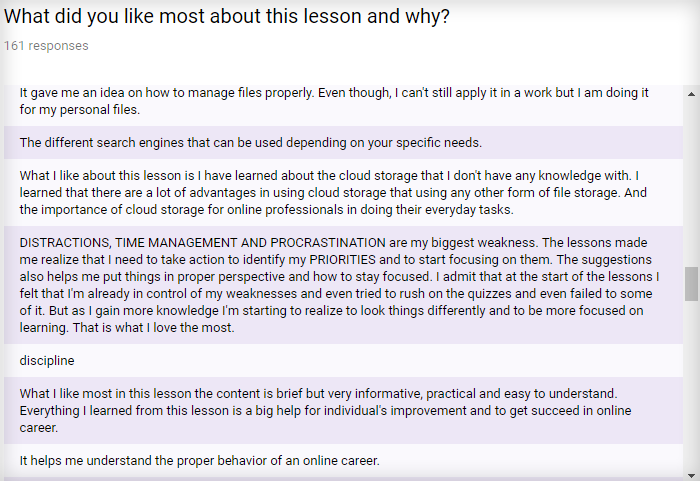Click the line about online professionals' everyday tasks

click(x=267, y=209)
